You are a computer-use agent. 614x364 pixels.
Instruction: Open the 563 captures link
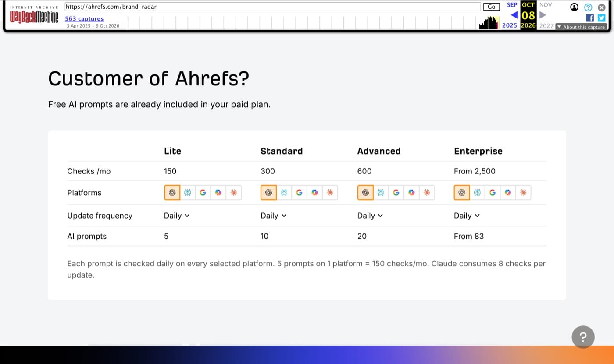pyautogui.click(x=84, y=18)
